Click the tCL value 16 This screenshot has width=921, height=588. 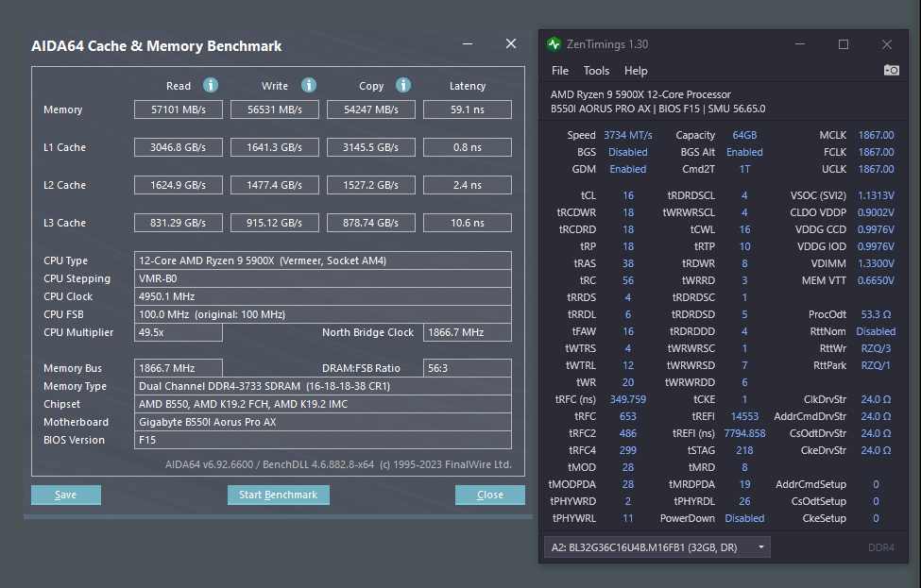(628, 195)
